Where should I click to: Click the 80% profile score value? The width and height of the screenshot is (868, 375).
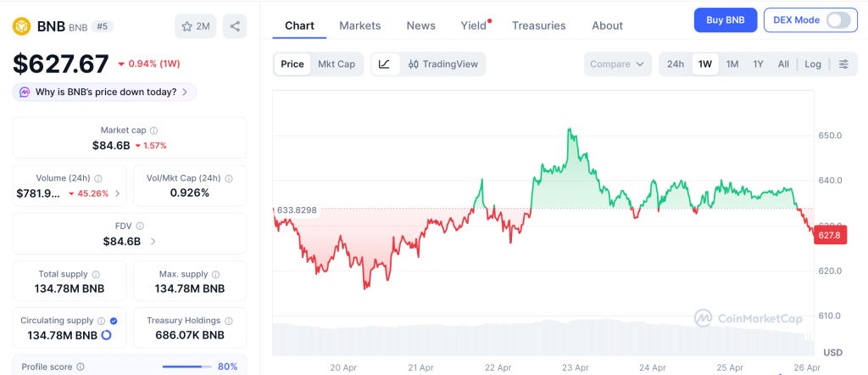(227, 367)
